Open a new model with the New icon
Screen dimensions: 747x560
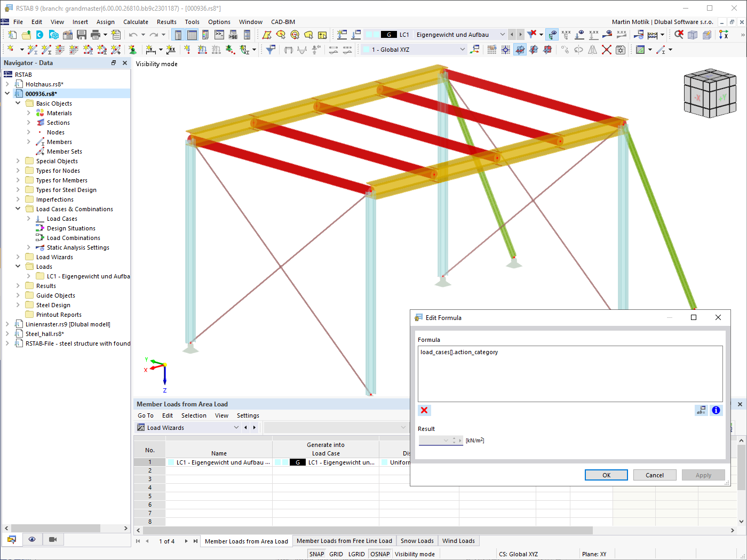tap(12, 34)
